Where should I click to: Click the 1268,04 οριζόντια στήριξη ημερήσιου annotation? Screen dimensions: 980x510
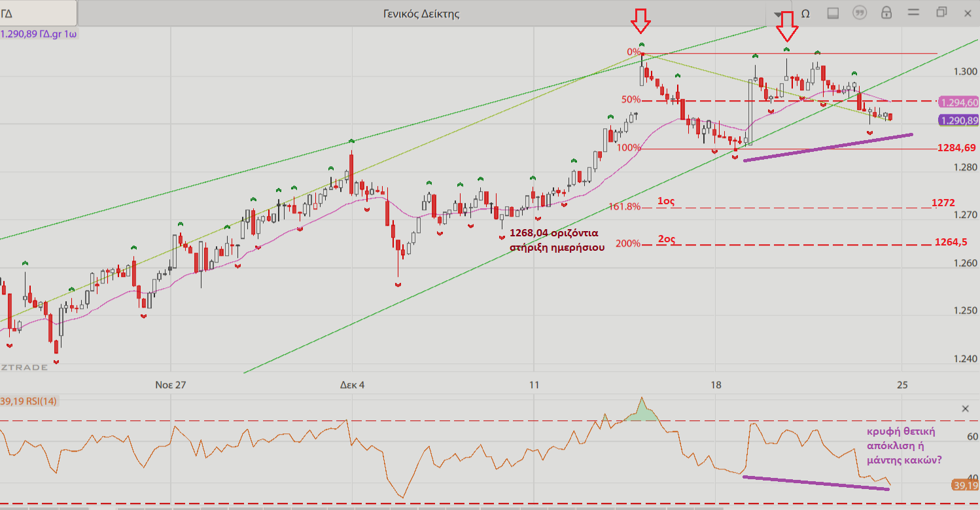557,240
